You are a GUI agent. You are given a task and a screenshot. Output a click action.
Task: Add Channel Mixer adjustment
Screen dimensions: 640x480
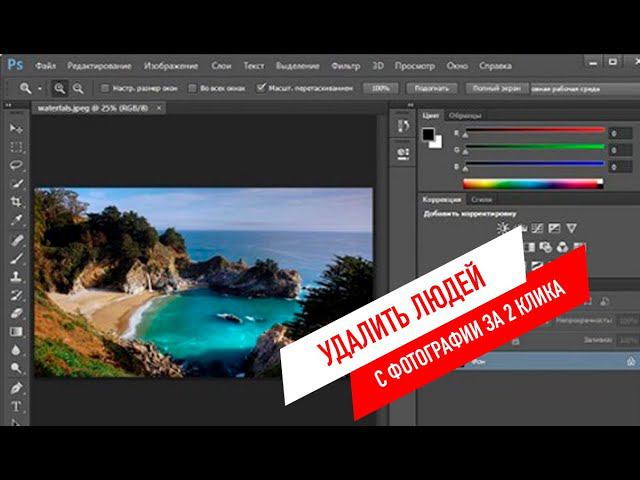562,247
